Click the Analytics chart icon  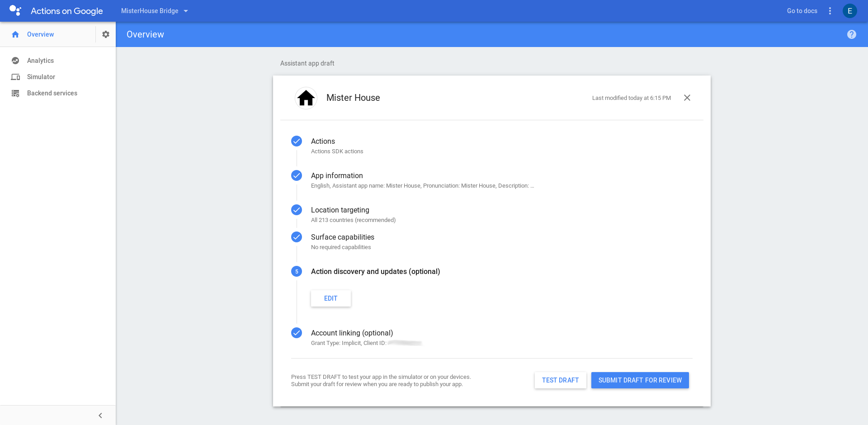[15, 61]
